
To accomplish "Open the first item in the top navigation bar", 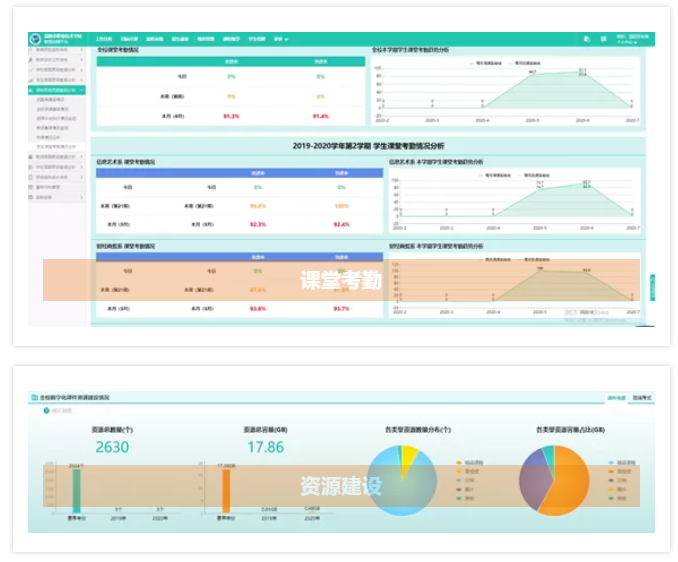I will [105, 39].
